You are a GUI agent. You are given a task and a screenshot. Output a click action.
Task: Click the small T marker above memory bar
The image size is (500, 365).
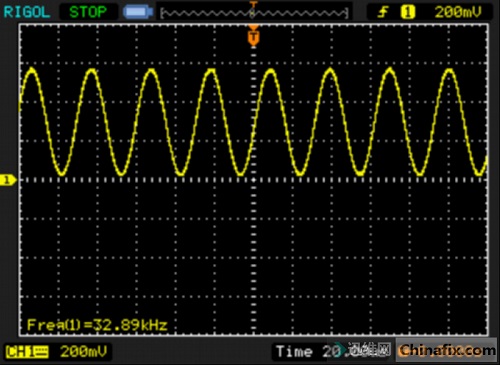point(254,5)
